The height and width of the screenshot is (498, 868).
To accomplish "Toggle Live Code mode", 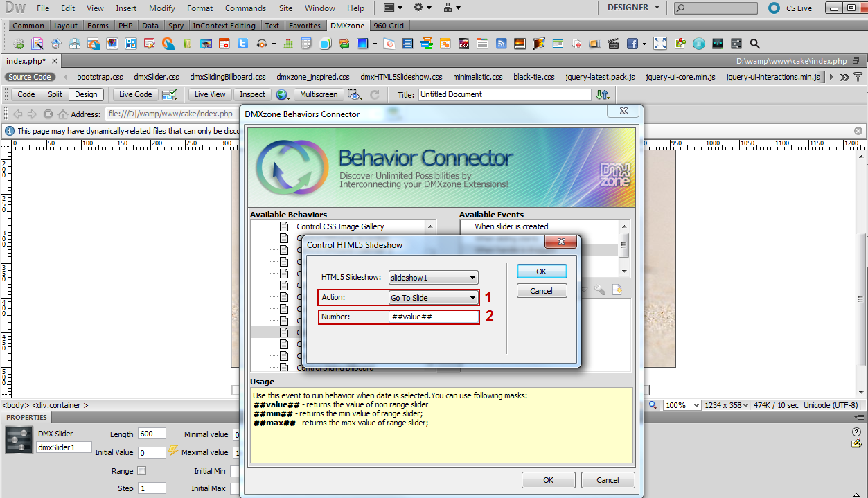I will pos(135,94).
